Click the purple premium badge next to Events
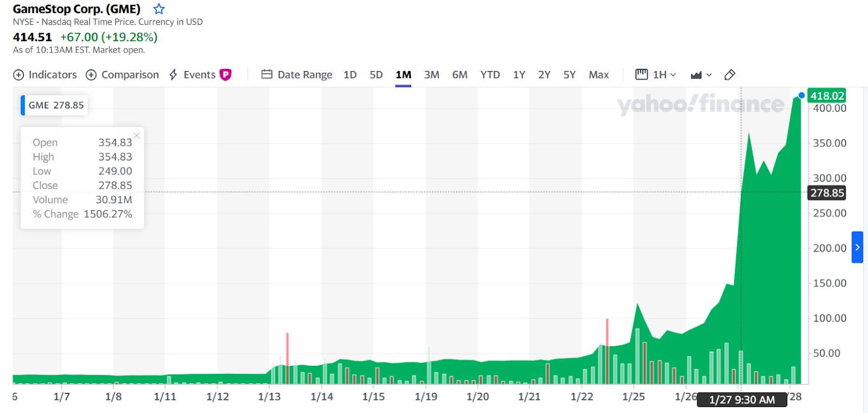 pos(226,75)
